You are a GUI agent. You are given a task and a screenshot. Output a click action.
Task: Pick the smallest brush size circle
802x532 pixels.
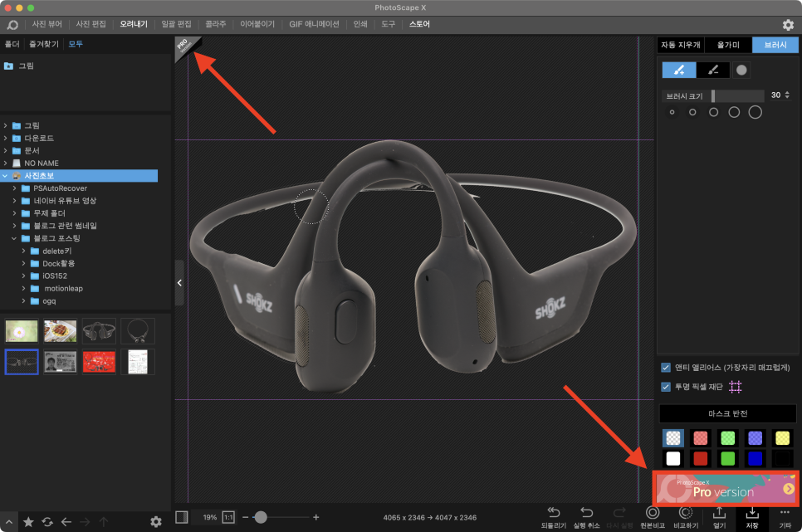point(672,112)
